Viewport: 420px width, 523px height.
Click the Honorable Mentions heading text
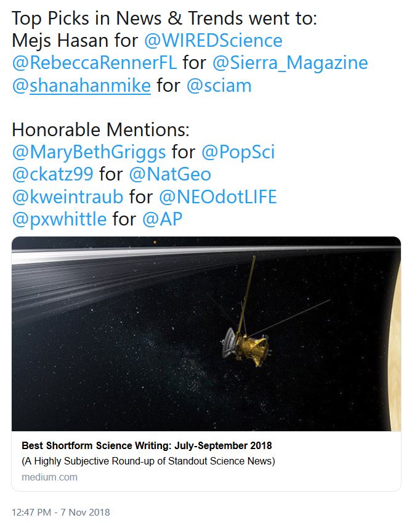pos(102,130)
